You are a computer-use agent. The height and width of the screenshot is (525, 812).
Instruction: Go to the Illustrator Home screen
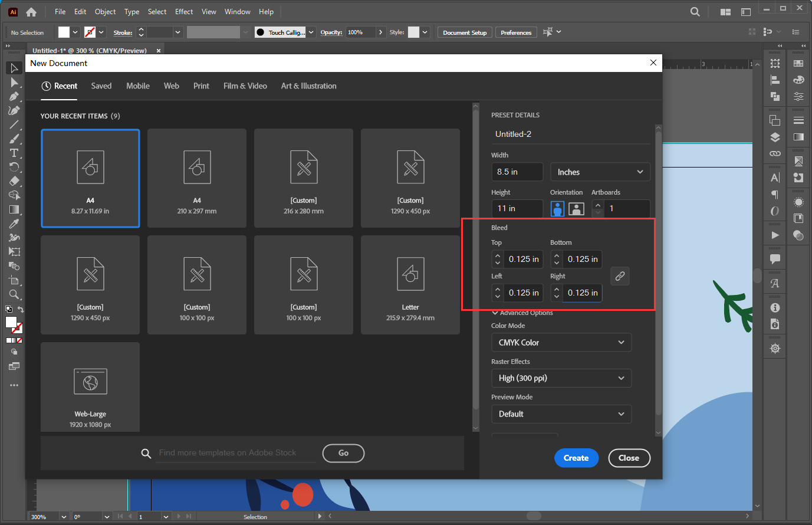31,12
